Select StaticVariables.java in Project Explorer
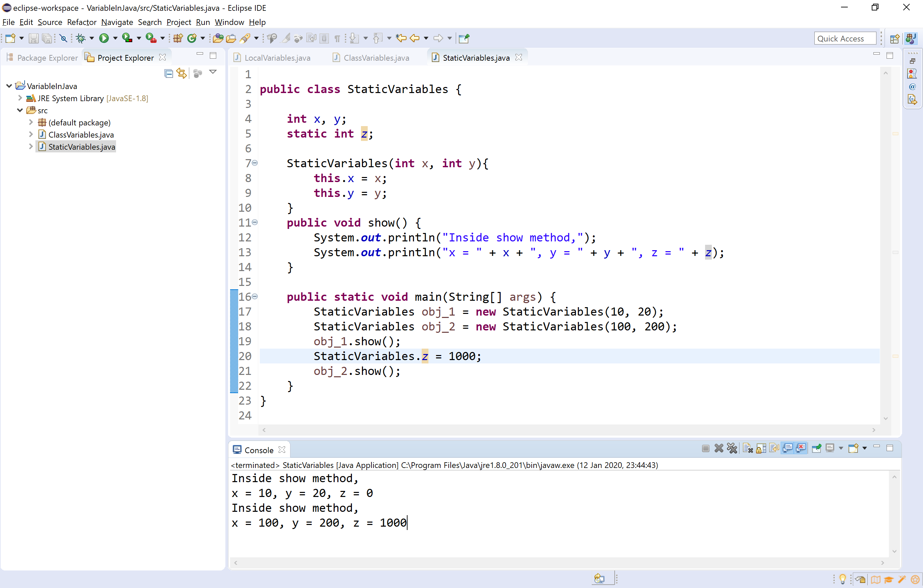This screenshot has width=923, height=588. (81, 146)
